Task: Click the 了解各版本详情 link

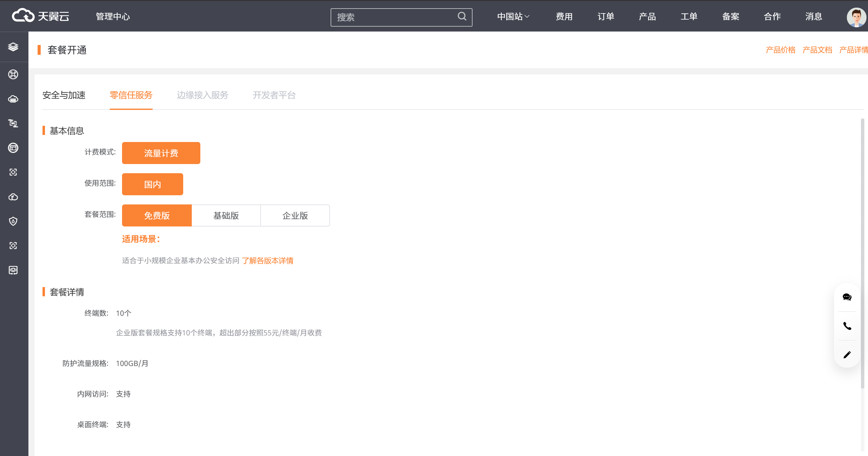Action: [268, 260]
